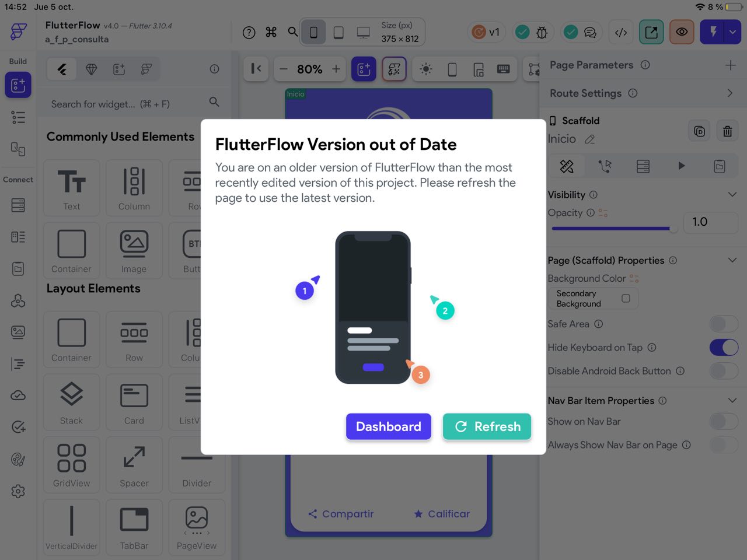Click the Refresh button in dialog
The height and width of the screenshot is (560, 747).
coord(487,426)
